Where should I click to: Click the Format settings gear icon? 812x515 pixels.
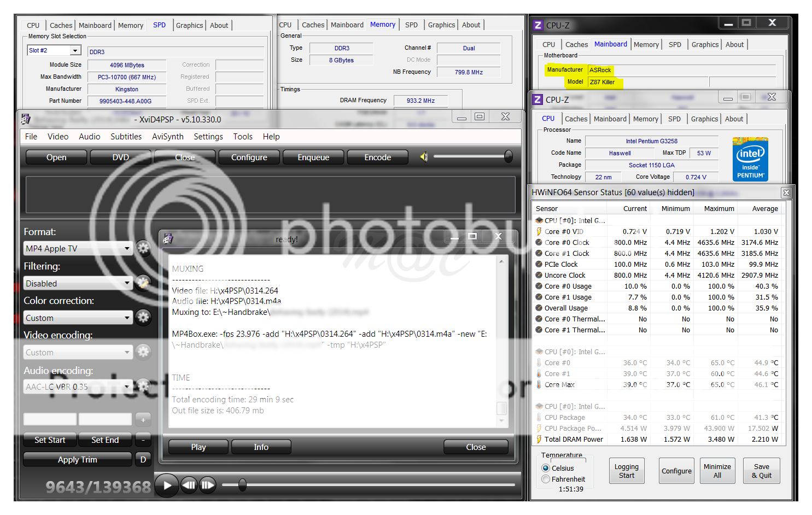tap(143, 248)
